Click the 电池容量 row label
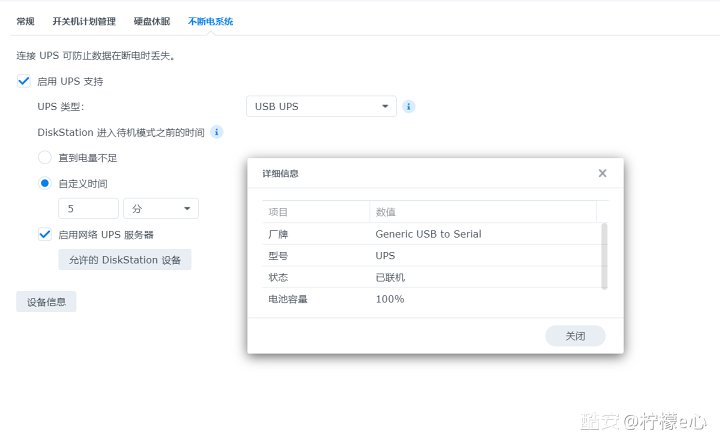This screenshot has height=445, width=720. [x=287, y=299]
